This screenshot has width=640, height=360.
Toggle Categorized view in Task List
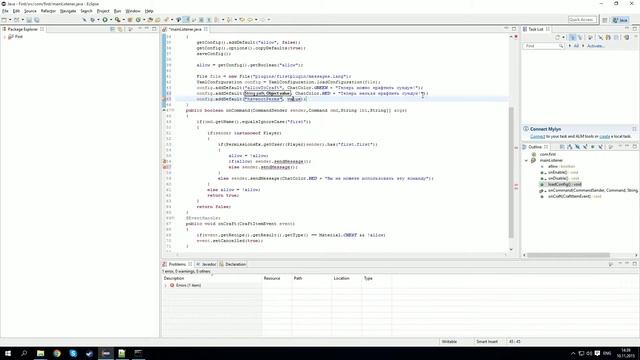point(572,38)
